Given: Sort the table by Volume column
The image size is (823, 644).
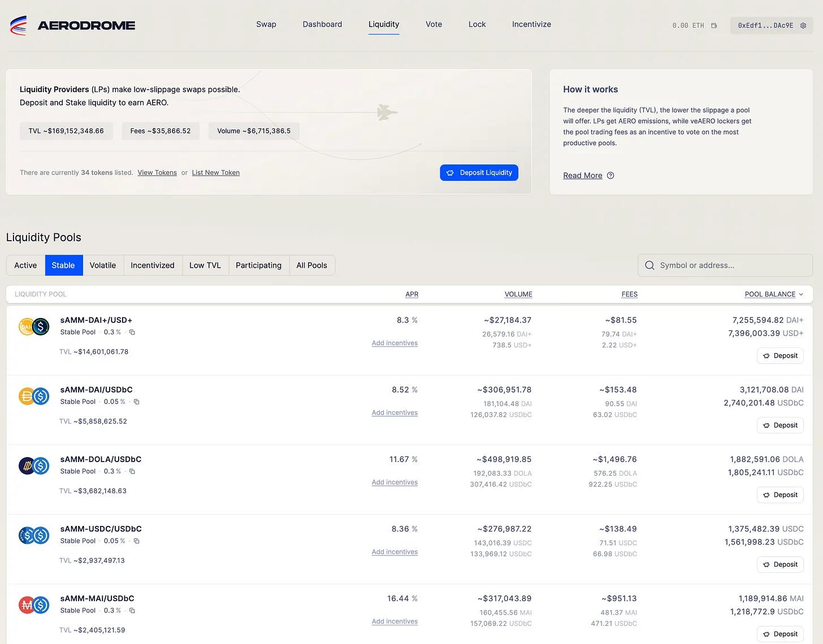Looking at the screenshot, I should 518,294.
